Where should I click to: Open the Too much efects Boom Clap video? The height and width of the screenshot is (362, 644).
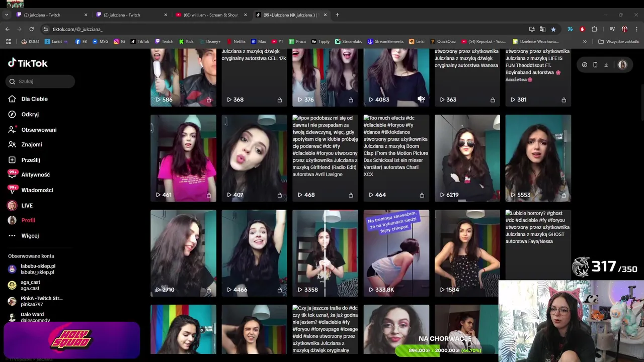pyautogui.click(x=396, y=158)
